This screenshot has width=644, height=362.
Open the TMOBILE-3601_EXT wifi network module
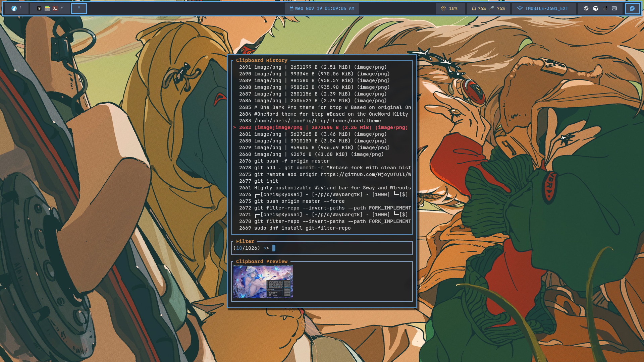[x=543, y=8]
